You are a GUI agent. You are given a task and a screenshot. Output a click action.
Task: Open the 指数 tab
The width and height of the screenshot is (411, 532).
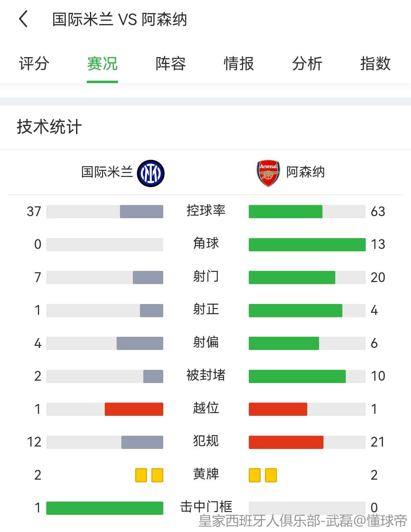(376, 64)
